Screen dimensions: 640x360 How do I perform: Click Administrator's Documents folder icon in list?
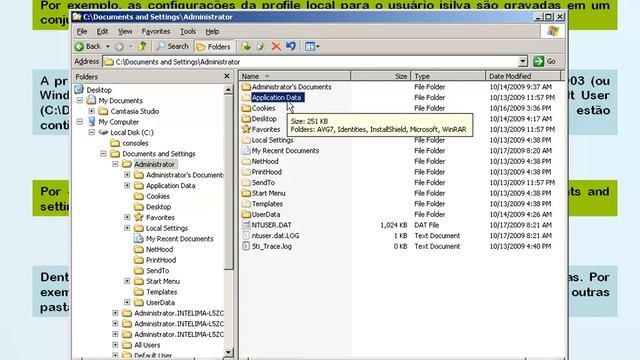point(246,87)
